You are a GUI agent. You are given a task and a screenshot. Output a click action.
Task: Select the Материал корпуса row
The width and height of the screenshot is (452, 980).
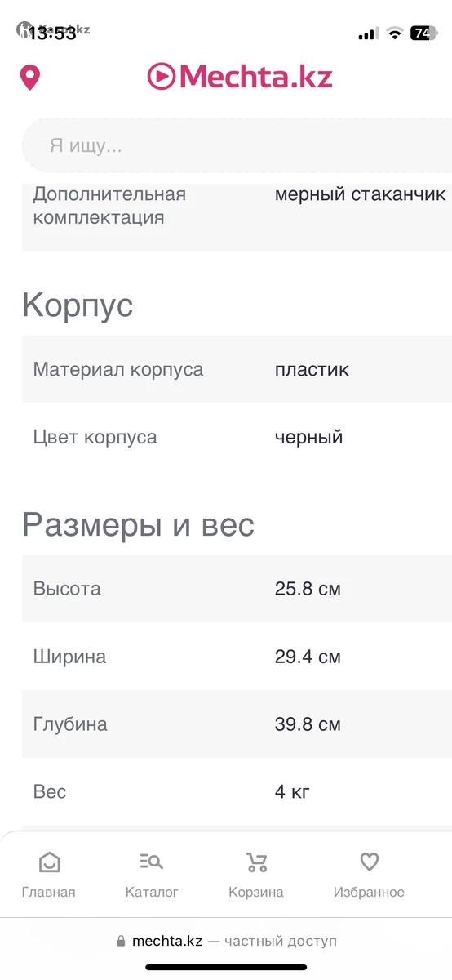point(237,369)
